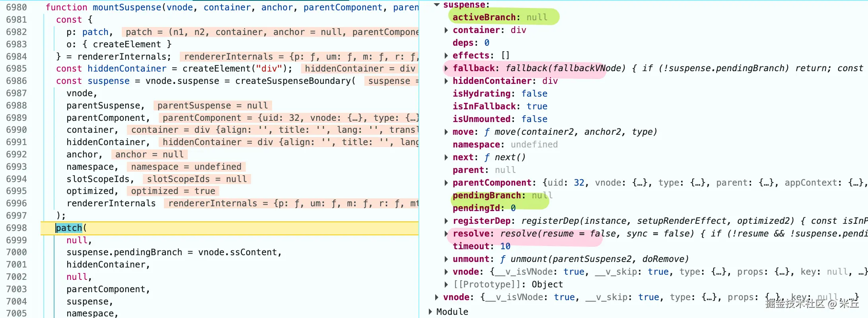The image size is (868, 318).
Task: Expand the inner vnode property of suspense
Action: (446, 272)
